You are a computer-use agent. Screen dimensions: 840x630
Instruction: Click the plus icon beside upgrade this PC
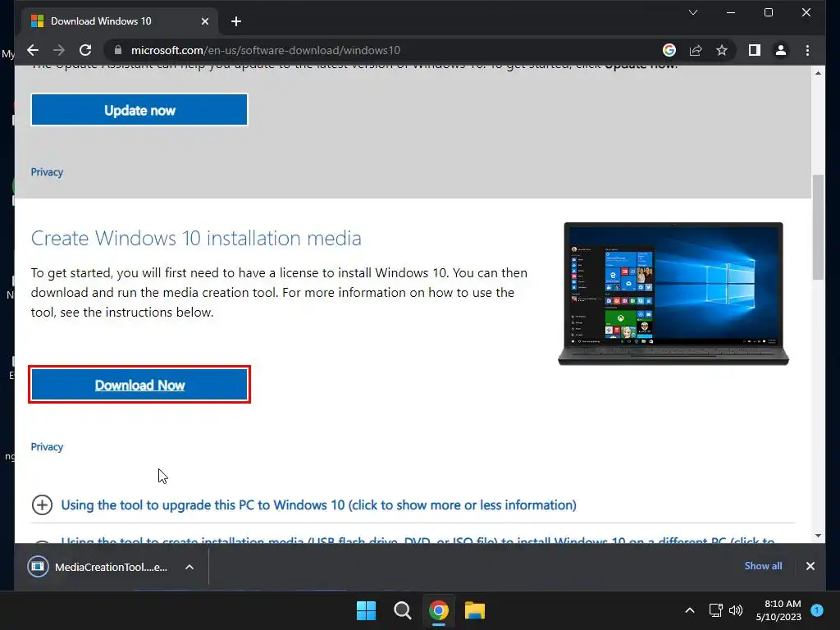click(42, 504)
